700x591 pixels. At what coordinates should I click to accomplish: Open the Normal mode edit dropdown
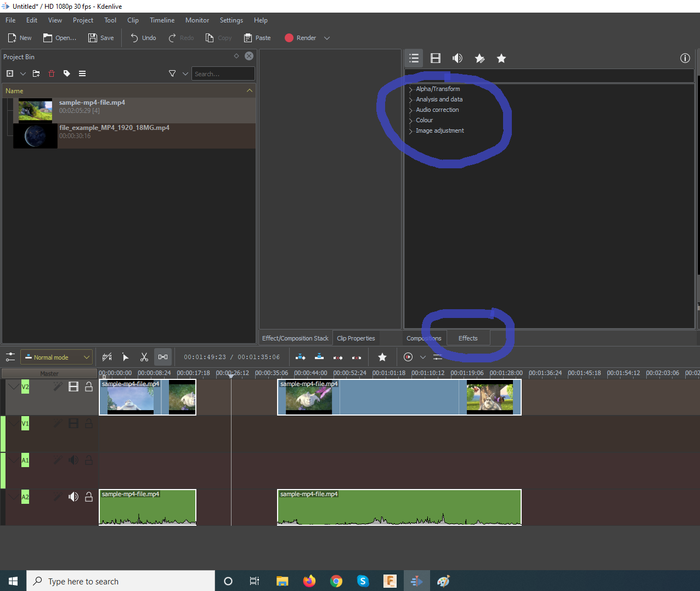pyautogui.click(x=57, y=357)
